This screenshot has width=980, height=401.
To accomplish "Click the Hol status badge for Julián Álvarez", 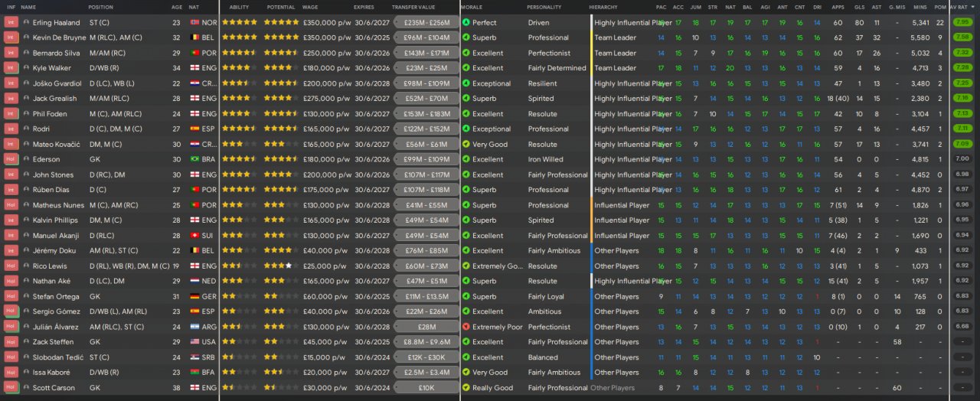I will click(x=11, y=327).
